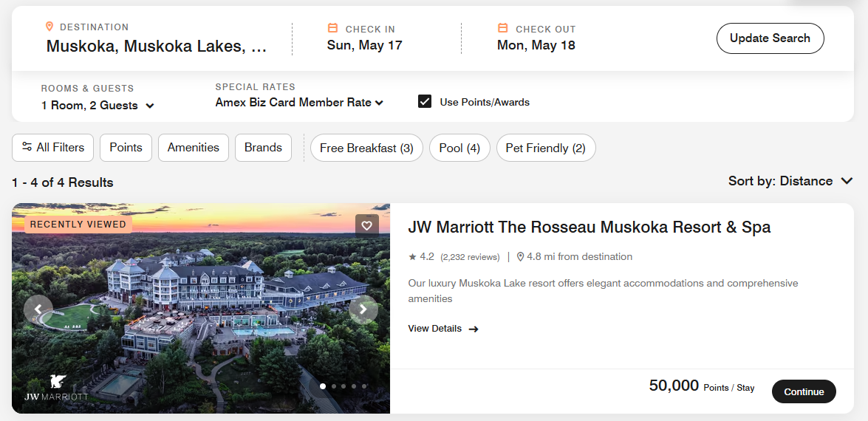868x421 pixels.
Task: Change the Sun, May 17 check-in date
Action: pyautogui.click(x=364, y=45)
